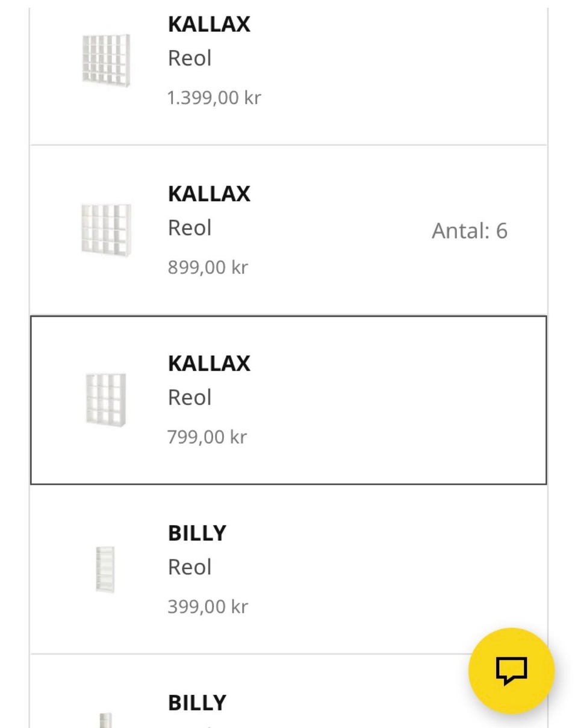This screenshot has width=578, height=728.
Task: Click the BILLY 399,00 kr bookcase image
Action: 105,569
